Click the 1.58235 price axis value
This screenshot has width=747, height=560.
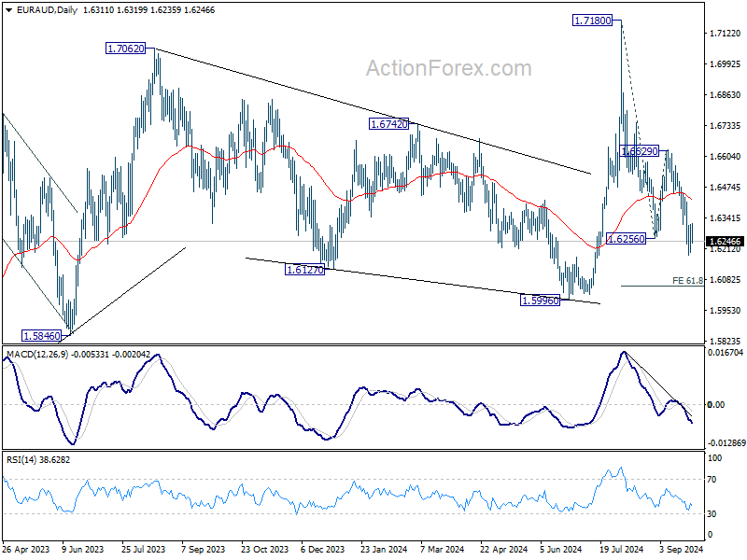point(726,341)
